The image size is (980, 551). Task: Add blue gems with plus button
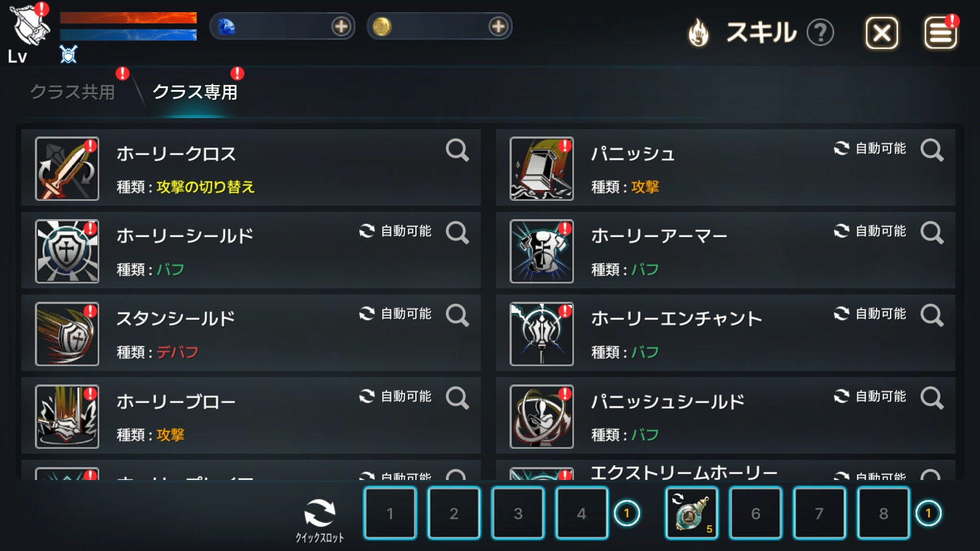[341, 26]
